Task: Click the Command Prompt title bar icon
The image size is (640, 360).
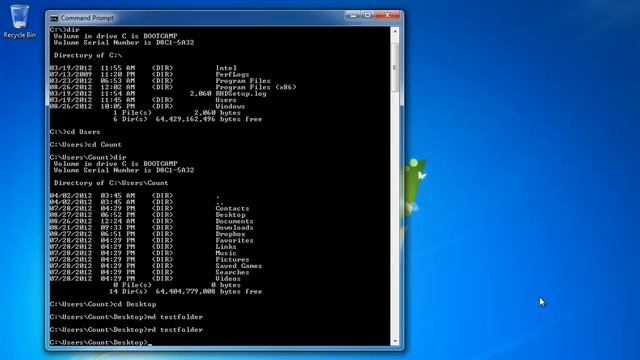Action: coord(54,18)
